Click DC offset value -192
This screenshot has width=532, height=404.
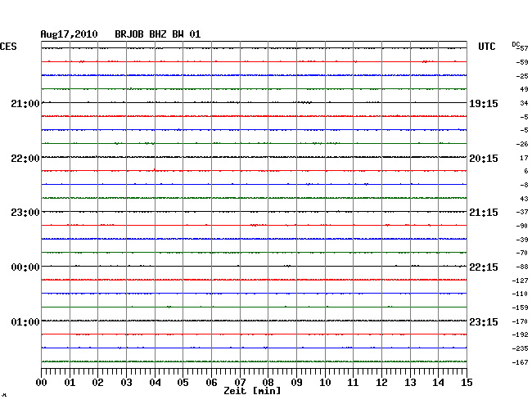pyautogui.click(x=520, y=334)
